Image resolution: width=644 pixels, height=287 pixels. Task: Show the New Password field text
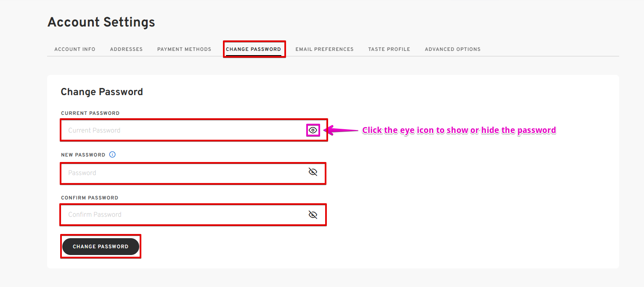coord(313,172)
